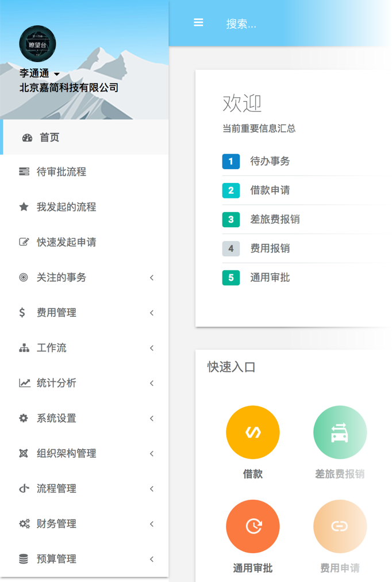Open the 借款 orange circle icon
The width and height of the screenshot is (392, 582).
click(x=253, y=432)
